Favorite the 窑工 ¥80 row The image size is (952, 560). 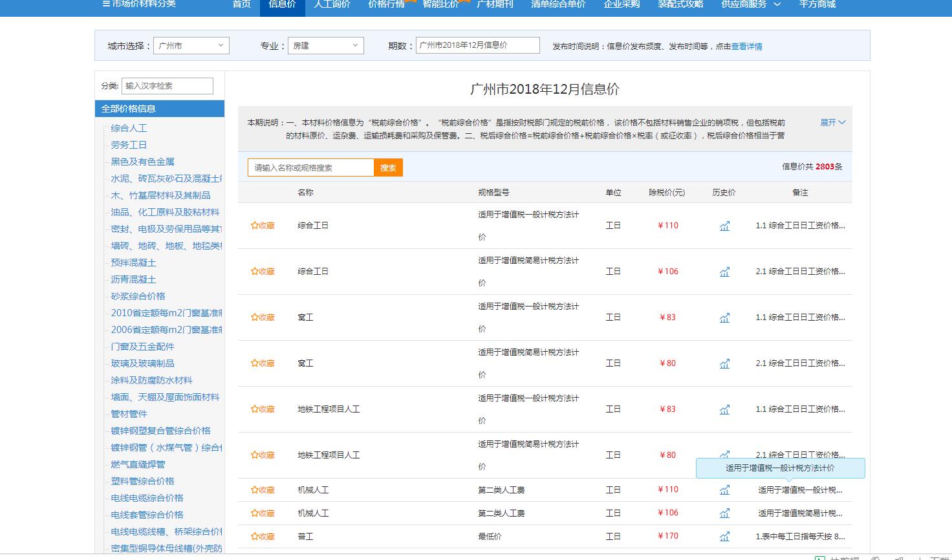coord(263,363)
